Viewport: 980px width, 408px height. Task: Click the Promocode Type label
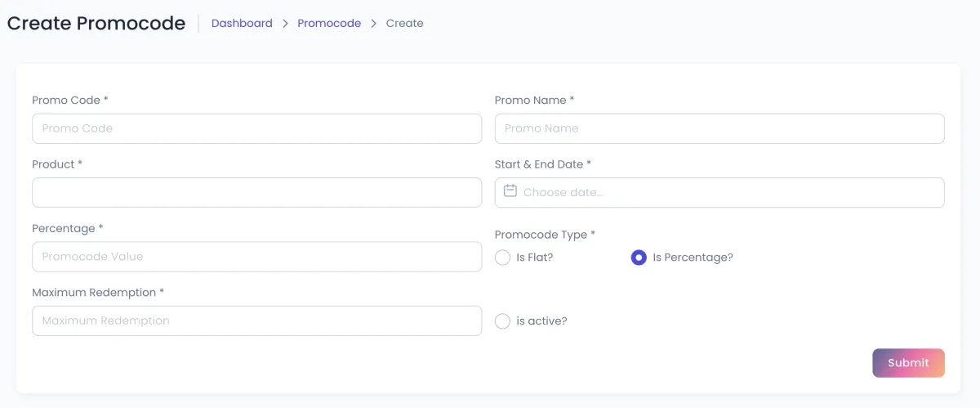click(545, 235)
